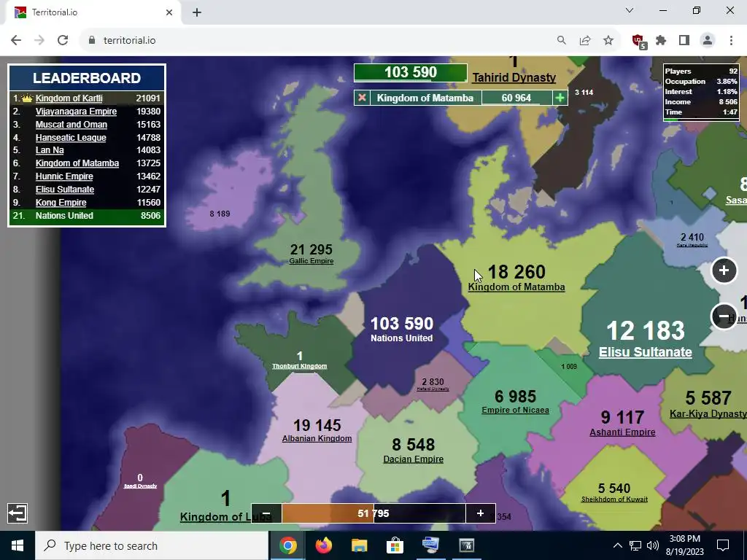This screenshot has width=747, height=560.
Task: Open File Explorer from the taskbar
Action: click(359, 545)
